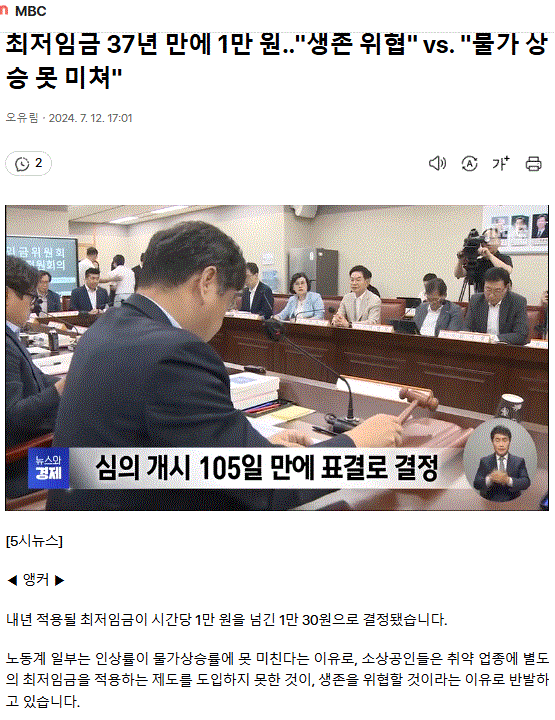The width and height of the screenshot is (555, 720).
Task: Click the left triangle before 앵커
Action: tap(12, 580)
